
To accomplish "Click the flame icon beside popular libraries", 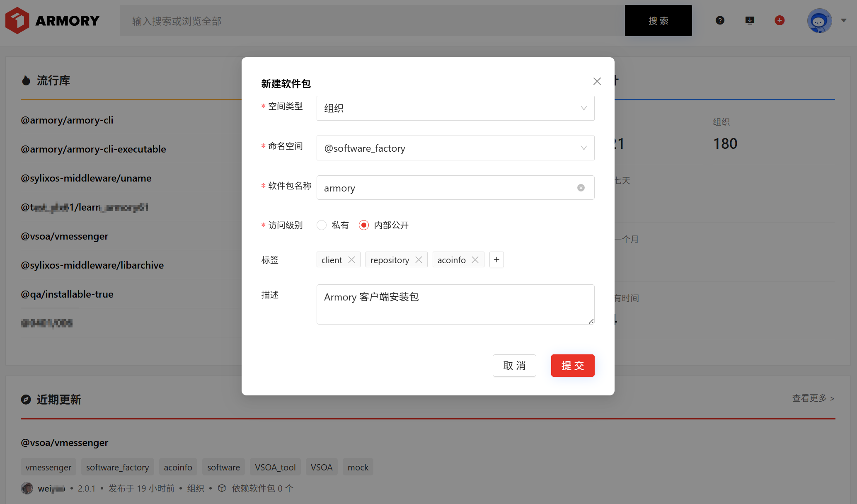I will (26, 80).
